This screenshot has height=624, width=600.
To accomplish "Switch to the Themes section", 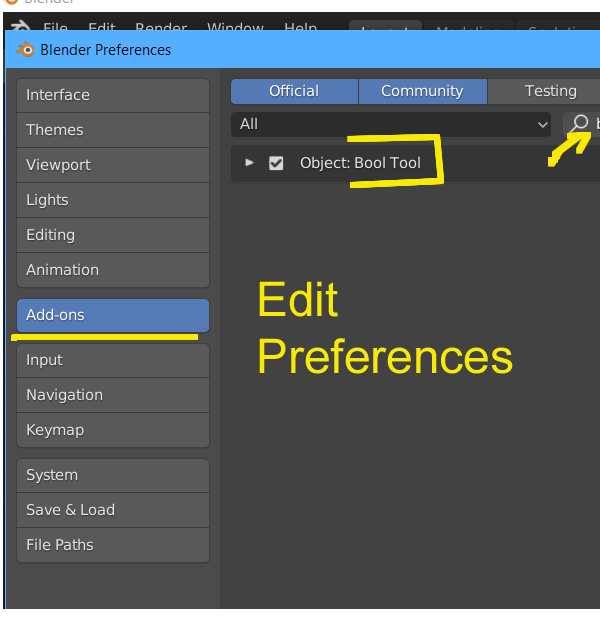I will pyautogui.click(x=112, y=130).
